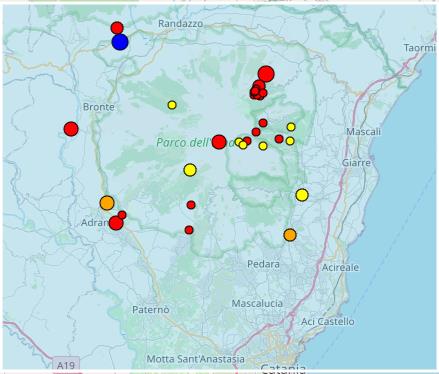The height and width of the screenshot is (374, 439).
Task: Click the Giarre town label
Action: [x=356, y=163]
